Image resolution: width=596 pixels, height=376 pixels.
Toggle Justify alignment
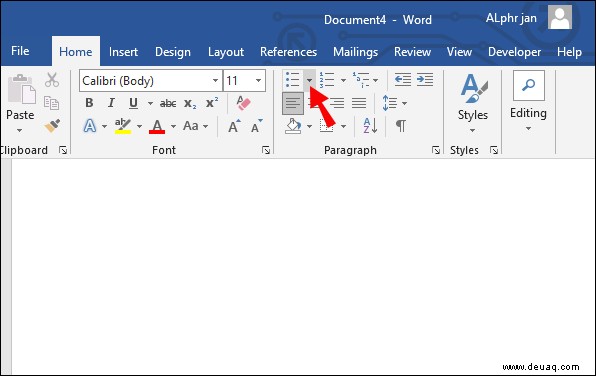click(x=359, y=103)
